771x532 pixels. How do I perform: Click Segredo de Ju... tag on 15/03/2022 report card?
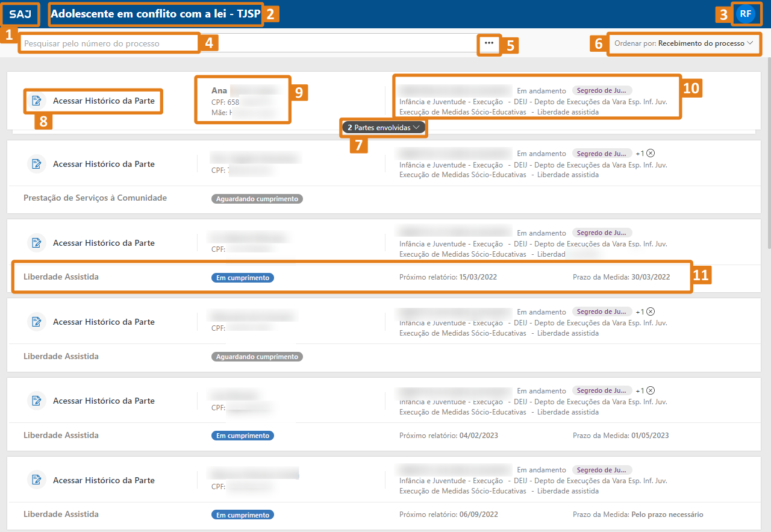point(602,233)
